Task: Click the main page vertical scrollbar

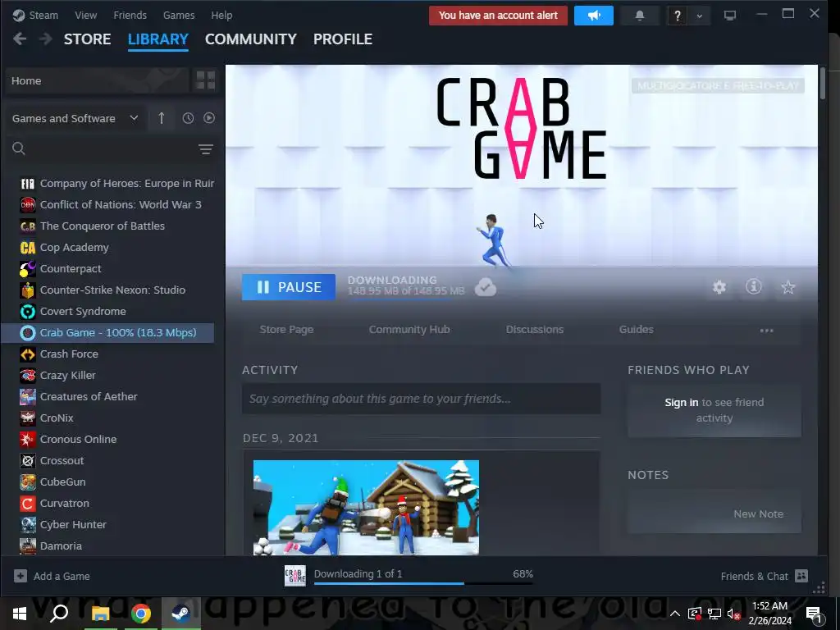Action: [822, 83]
